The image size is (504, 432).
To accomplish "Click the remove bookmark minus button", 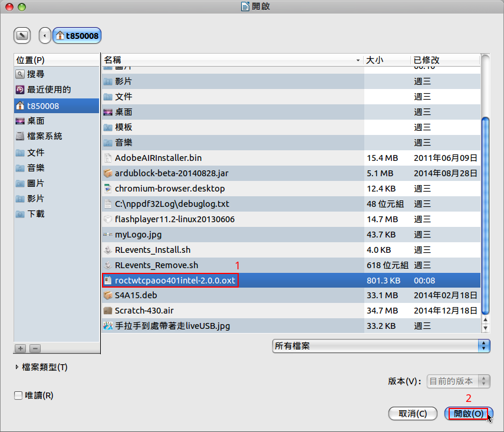I will (x=34, y=348).
